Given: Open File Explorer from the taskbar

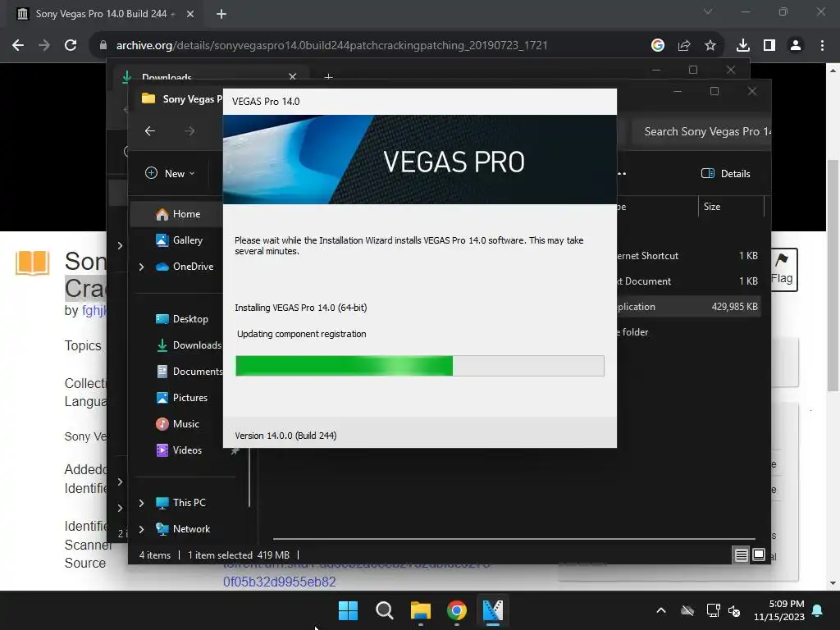Looking at the screenshot, I should [421, 610].
